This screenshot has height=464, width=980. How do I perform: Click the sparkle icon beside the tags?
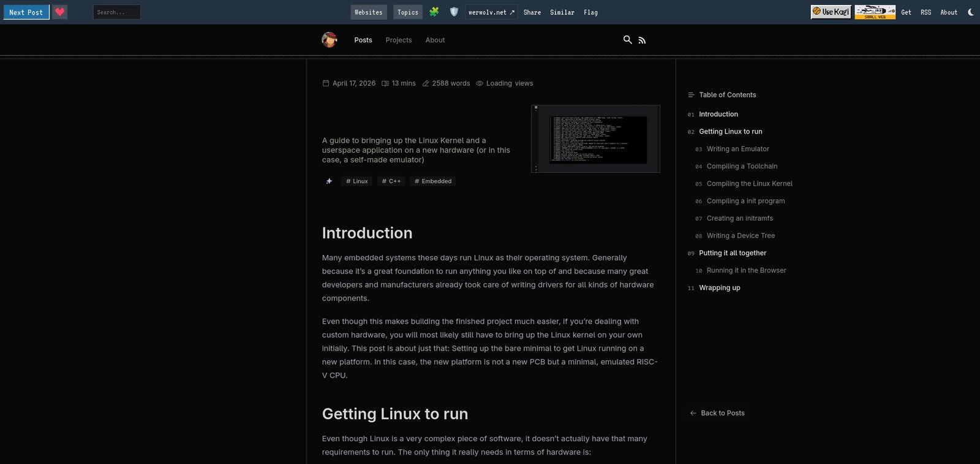pyautogui.click(x=329, y=181)
